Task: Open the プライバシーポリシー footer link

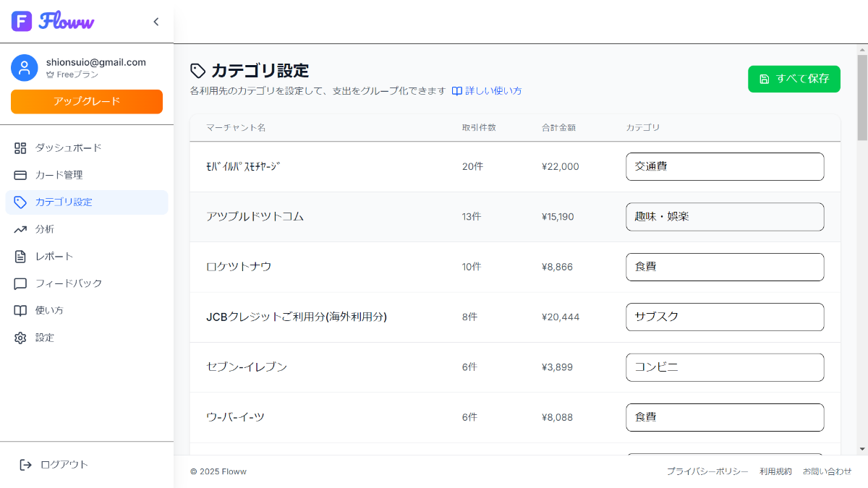Action: tap(707, 471)
